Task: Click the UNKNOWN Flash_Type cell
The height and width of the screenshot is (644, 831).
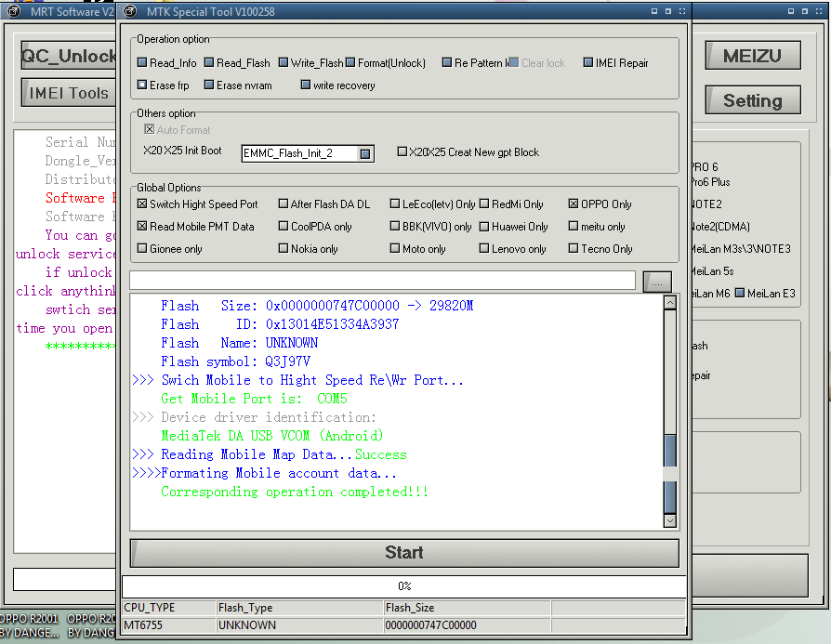Action: [300, 624]
